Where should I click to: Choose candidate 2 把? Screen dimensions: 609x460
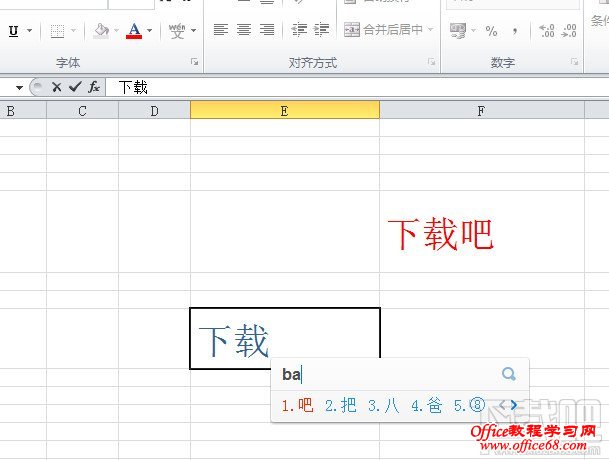pos(341,405)
